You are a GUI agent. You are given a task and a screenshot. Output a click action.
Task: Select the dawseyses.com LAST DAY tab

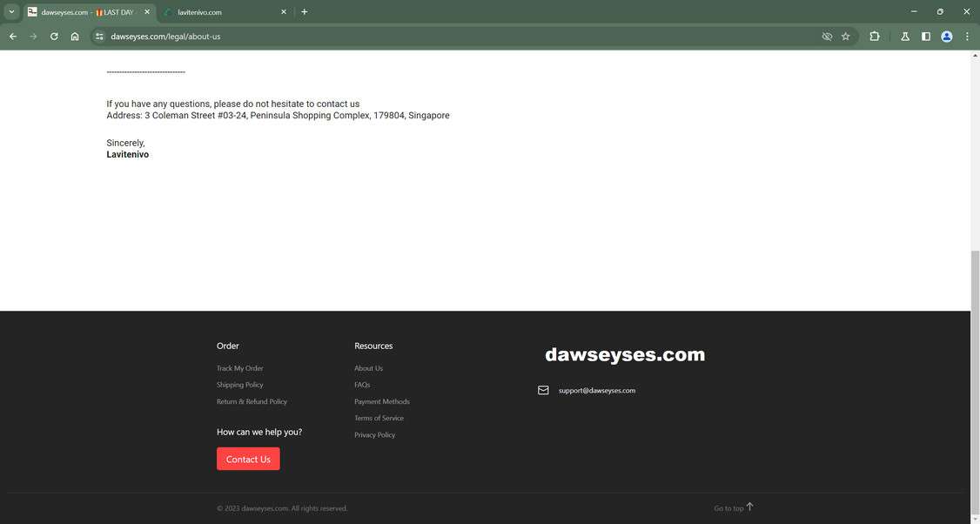tap(87, 12)
